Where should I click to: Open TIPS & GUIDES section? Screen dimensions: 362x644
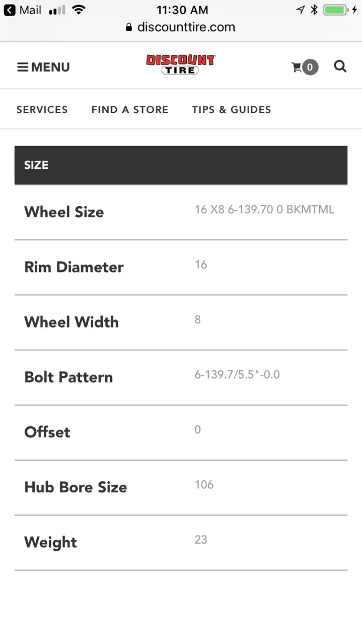coord(232,109)
